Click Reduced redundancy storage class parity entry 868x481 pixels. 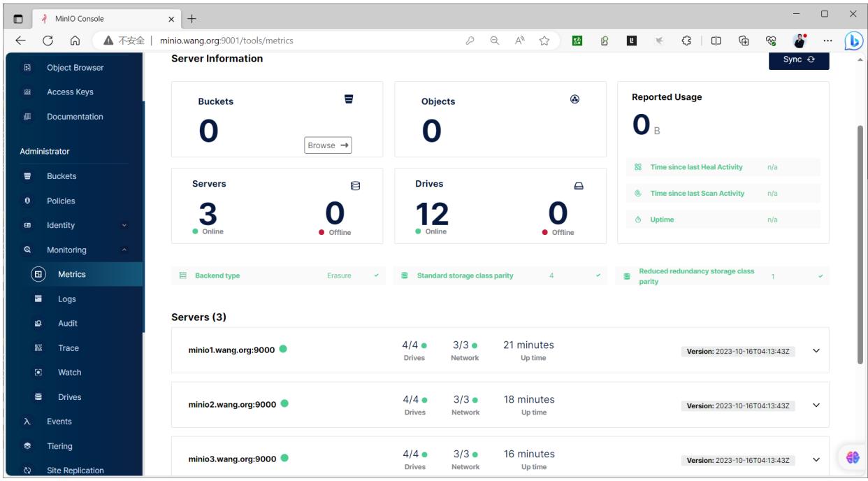click(723, 275)
